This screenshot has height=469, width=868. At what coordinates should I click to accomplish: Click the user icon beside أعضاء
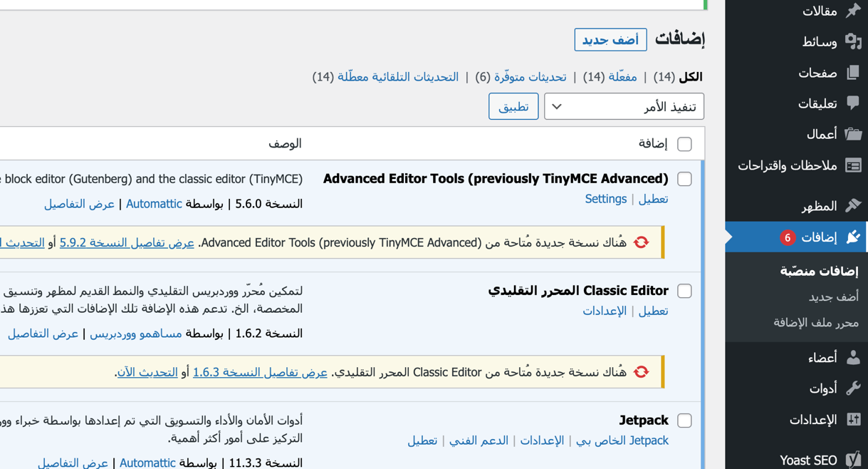click(852, 358)
